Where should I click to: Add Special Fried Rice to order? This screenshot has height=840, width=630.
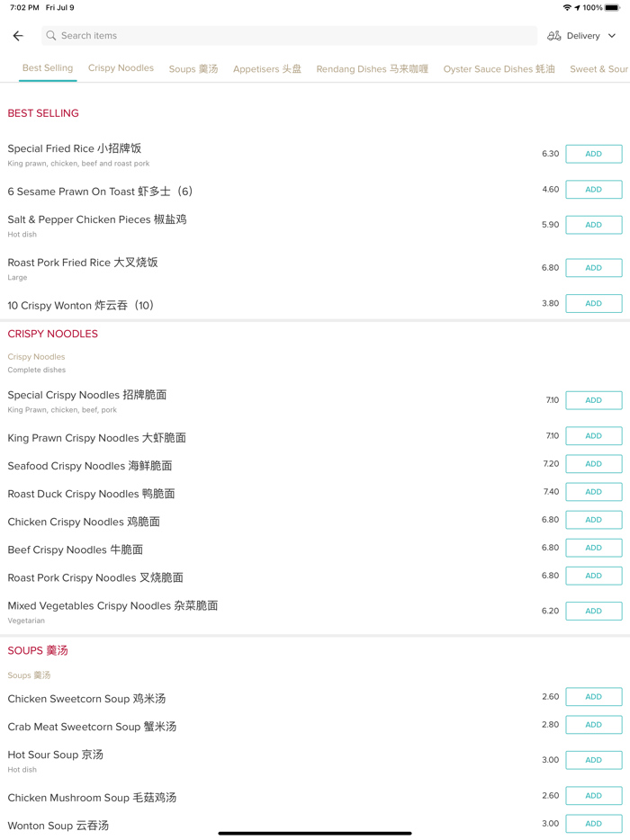click(x=593, y=154)
